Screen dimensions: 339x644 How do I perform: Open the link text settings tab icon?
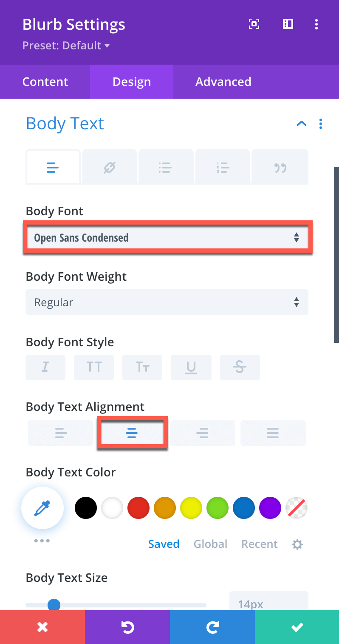[110, 167]
